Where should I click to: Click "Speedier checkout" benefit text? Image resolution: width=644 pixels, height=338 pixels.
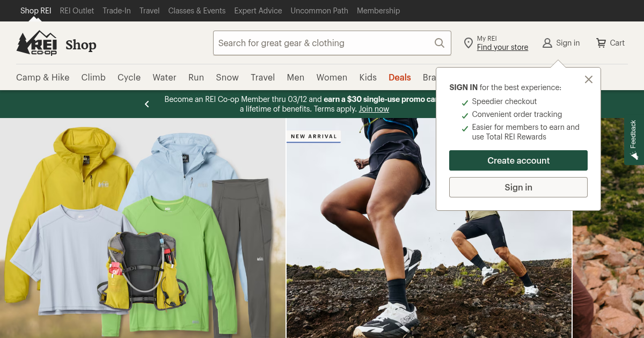coord(504,101)
